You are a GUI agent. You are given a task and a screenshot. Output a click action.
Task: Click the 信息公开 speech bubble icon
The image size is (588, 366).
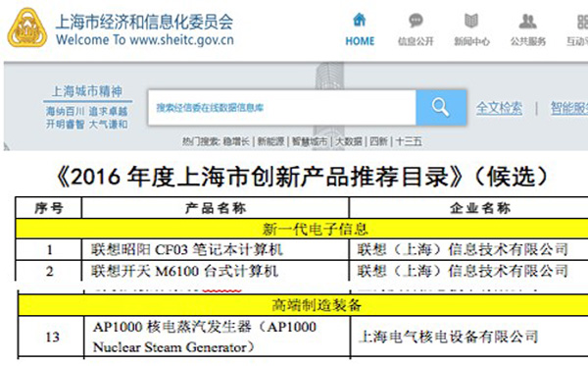point(416,21)
